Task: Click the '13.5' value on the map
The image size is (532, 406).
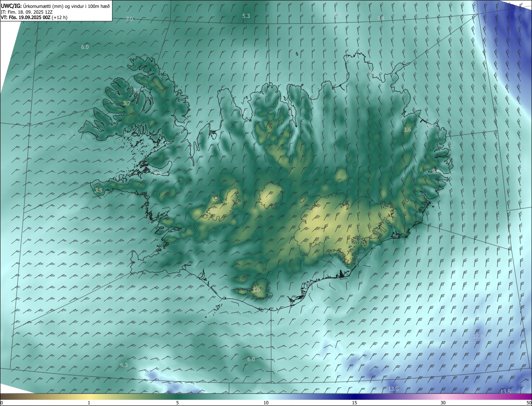Action: tap(505, 392)
